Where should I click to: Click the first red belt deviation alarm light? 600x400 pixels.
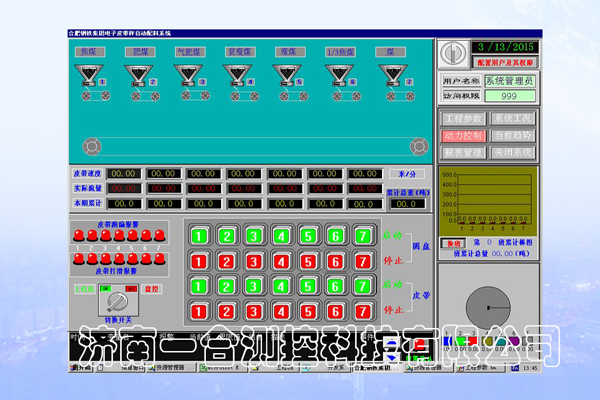coord(79,236)
